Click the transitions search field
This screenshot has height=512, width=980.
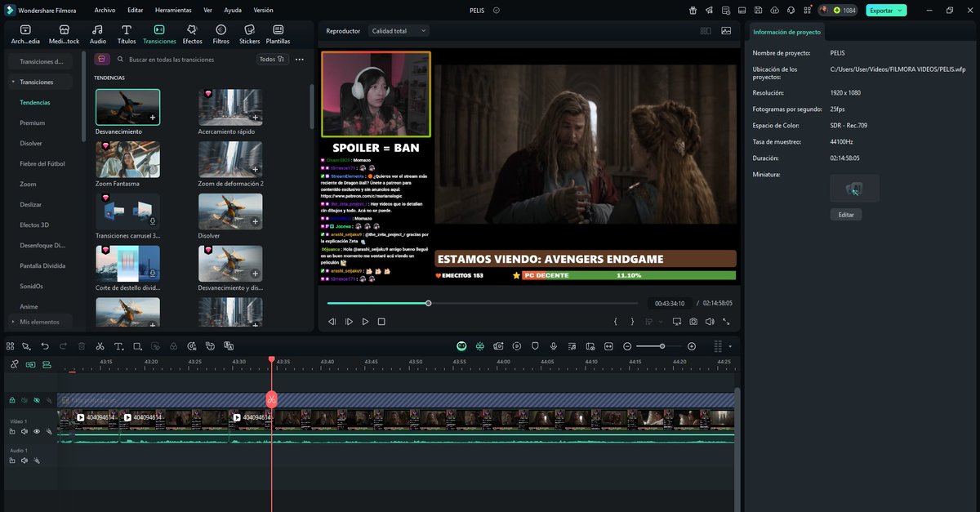coord(182,60)
